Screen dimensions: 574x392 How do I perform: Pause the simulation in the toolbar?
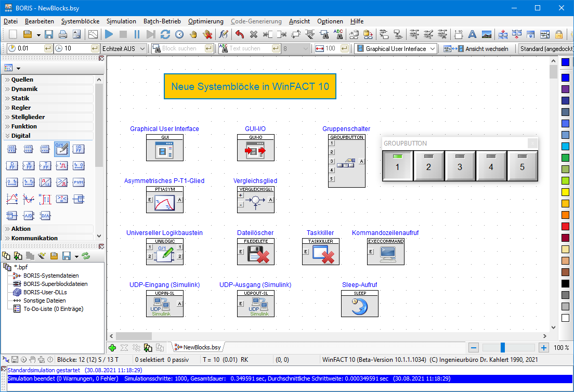pyautogui.click(x=137, y=34)
